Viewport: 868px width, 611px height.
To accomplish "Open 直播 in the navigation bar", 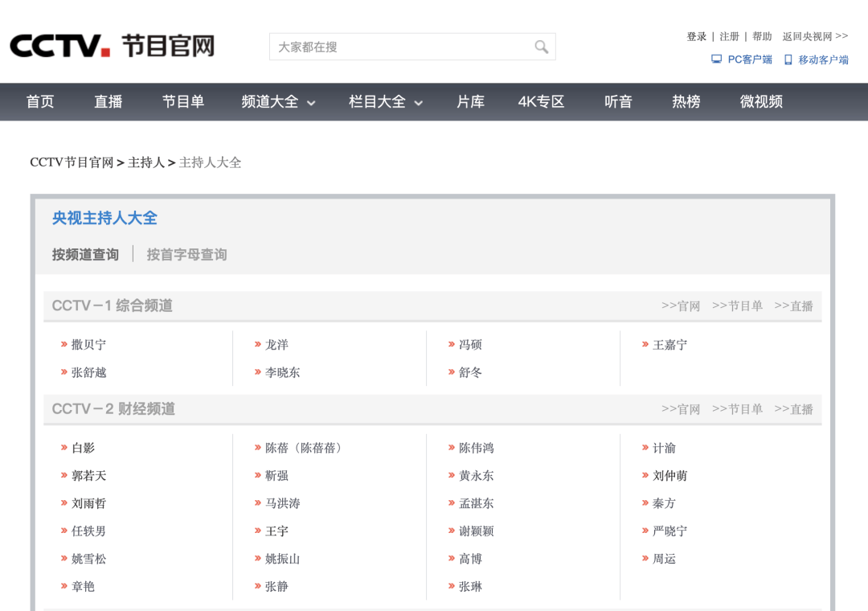I will point(108,101).
